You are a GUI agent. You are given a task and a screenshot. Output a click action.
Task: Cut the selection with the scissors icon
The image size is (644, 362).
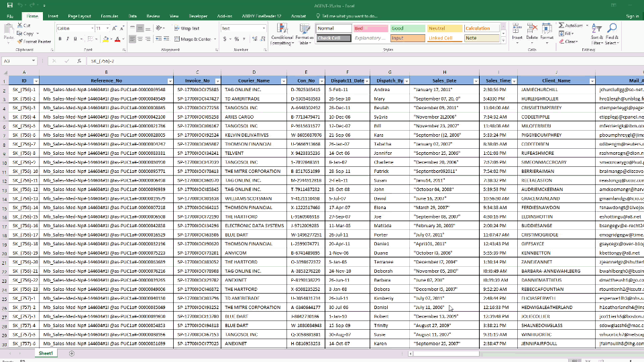tap(20, 25)
